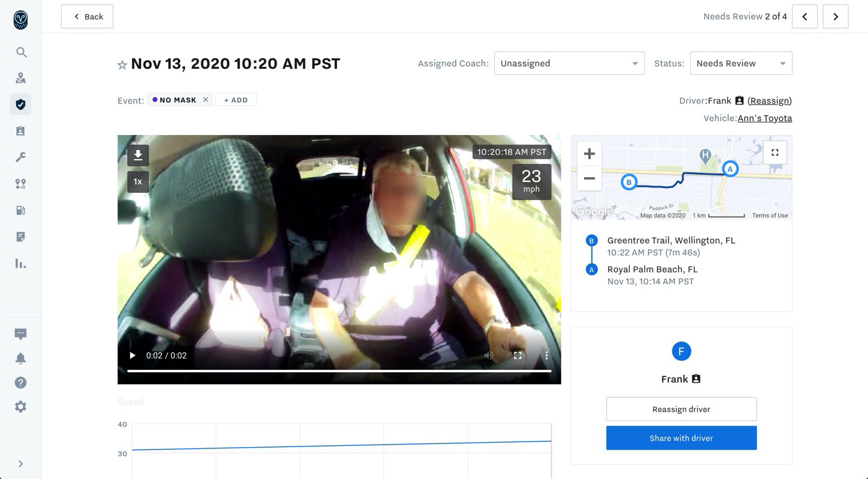Play the video
Image resolution: width=868 pixels, height=479 pixels.
point(133,355)
